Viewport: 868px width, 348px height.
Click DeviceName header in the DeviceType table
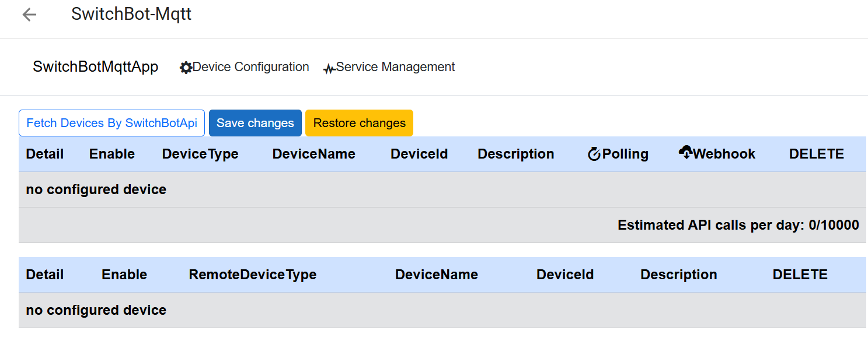click(x=314, y=154)
